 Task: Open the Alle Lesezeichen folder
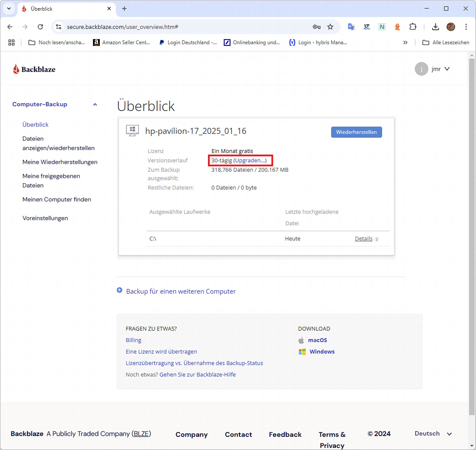(x=446, y=42)
